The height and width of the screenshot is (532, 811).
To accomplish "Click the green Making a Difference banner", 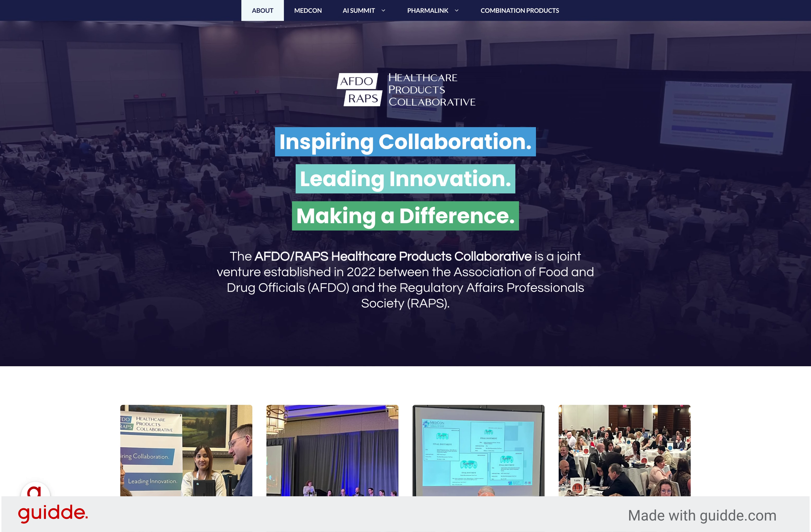I will (405, 216).
